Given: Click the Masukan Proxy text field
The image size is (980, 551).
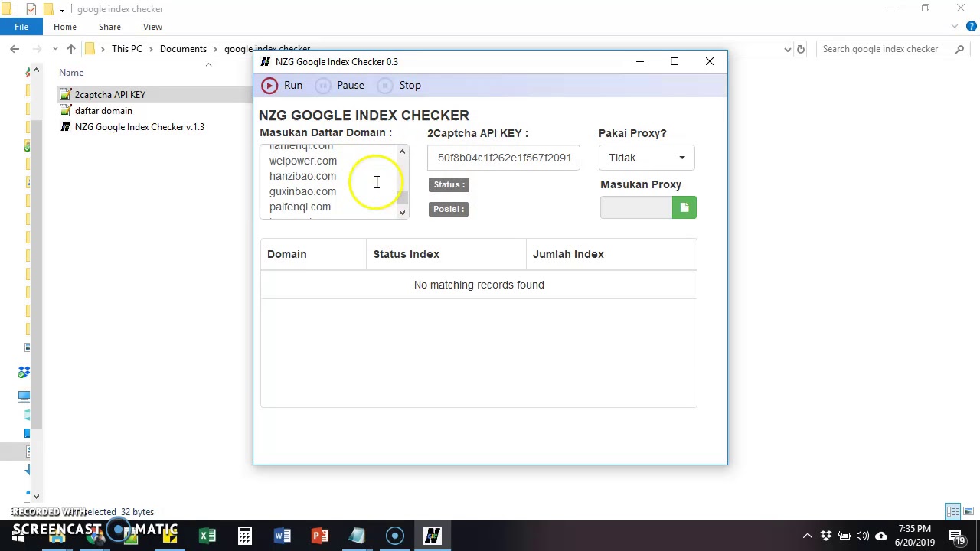Looking at the screenshot, I should coord(636,207).
